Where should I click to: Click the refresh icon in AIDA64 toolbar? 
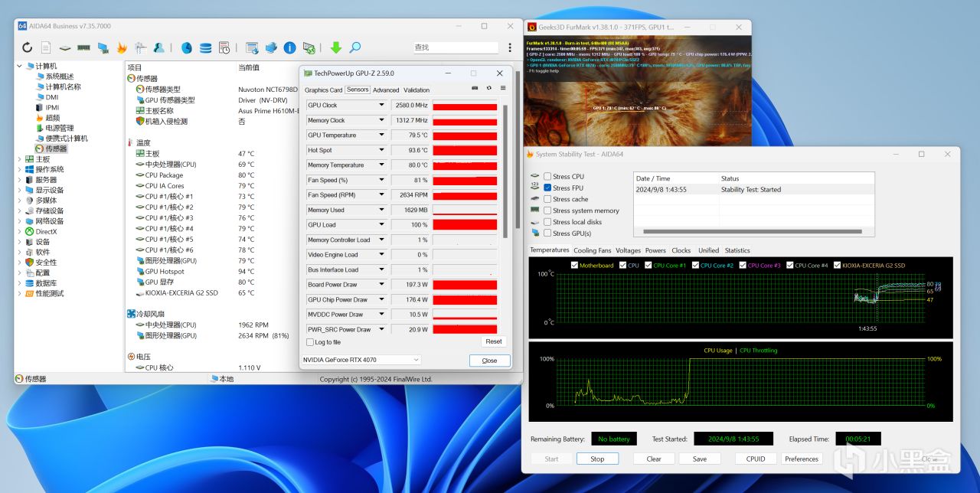[28, 47]
